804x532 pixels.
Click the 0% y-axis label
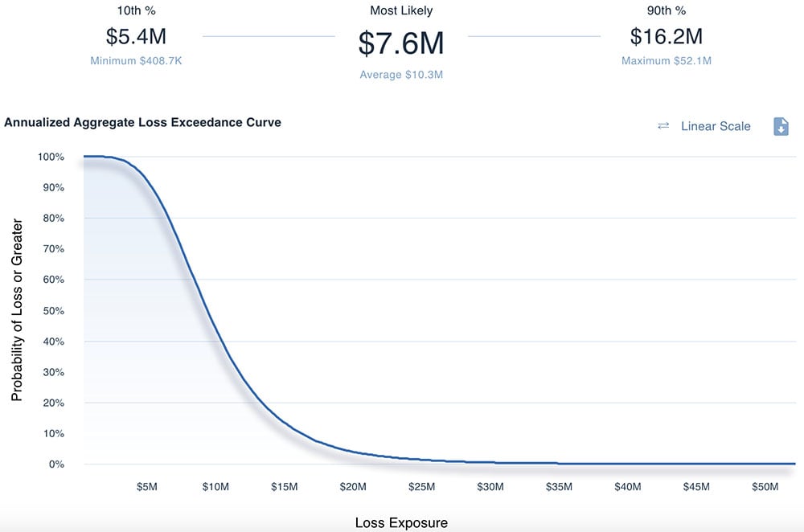(56, 464)
